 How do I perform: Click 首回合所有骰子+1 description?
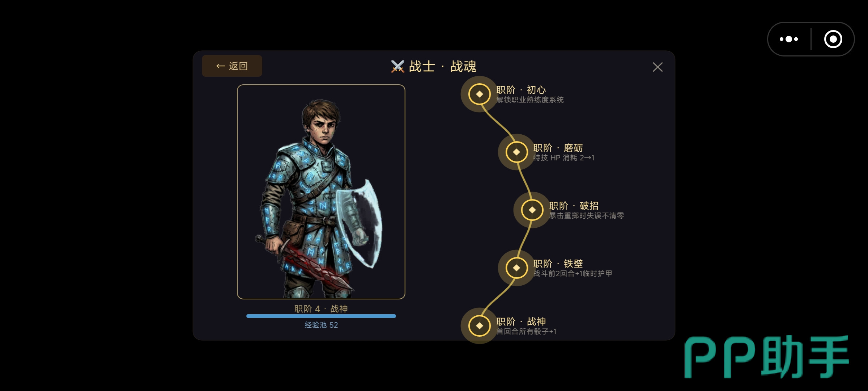(x=527, y=332)
